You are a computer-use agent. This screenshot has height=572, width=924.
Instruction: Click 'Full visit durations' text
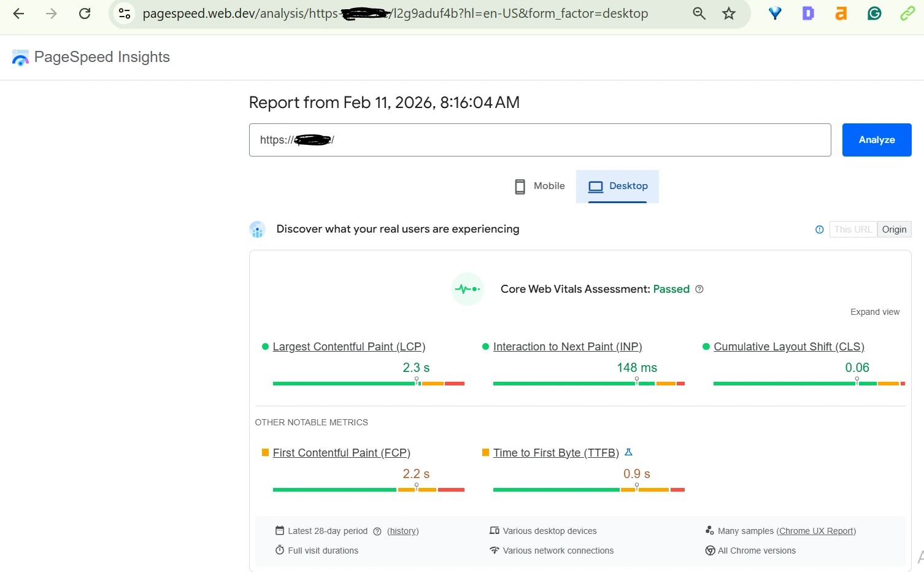[x=323, y=551]
